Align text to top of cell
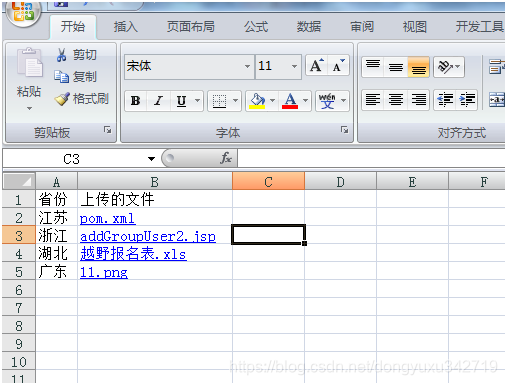 (373, 67)
